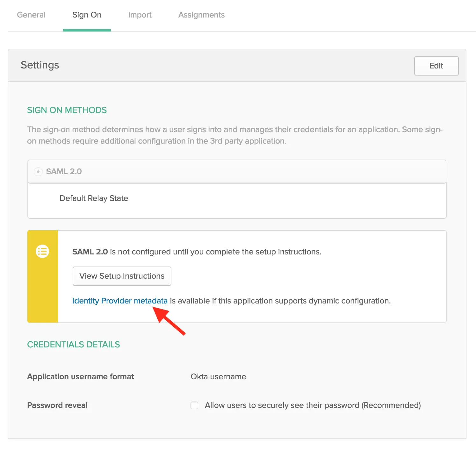Click the Default Relay State field
The height and width of the screenshot is (449, 476).
[x=94, y=198]
